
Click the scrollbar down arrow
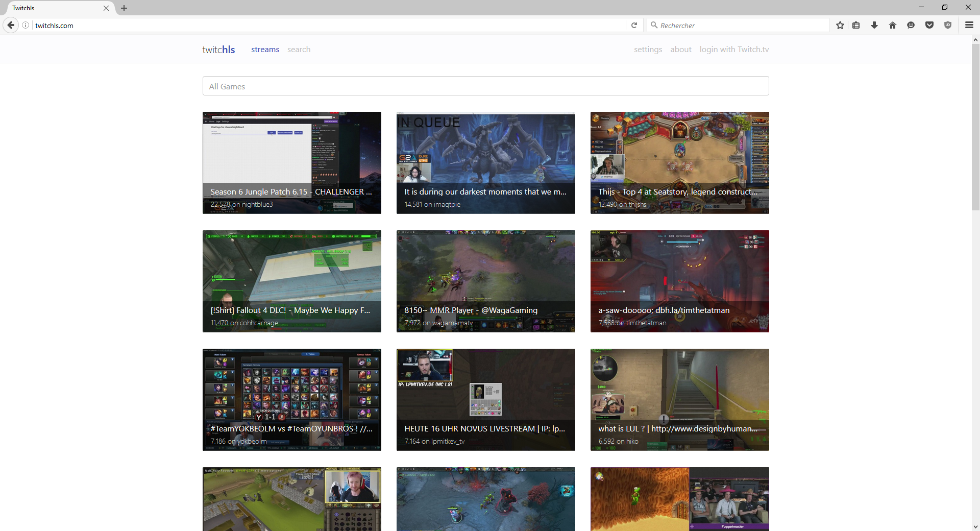tap(975, 526)
